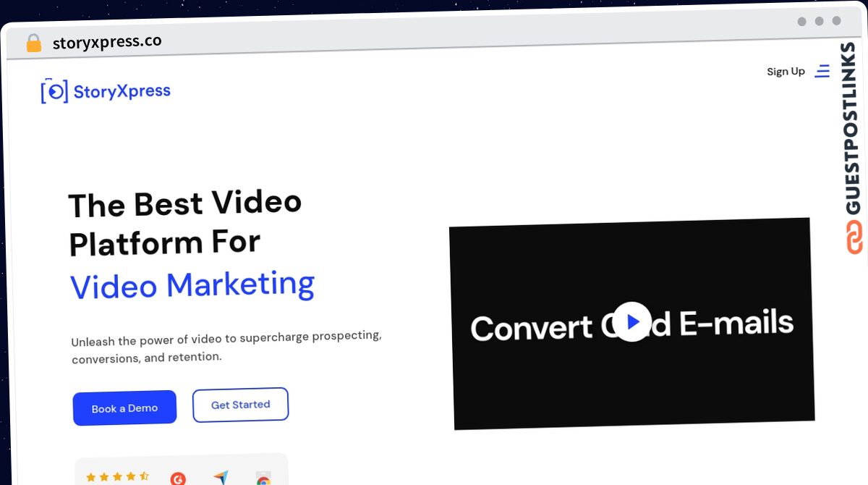Click the Capterra arrow icon
The image size is (868, 485).
pyautogui.click(x=221, y=478)
